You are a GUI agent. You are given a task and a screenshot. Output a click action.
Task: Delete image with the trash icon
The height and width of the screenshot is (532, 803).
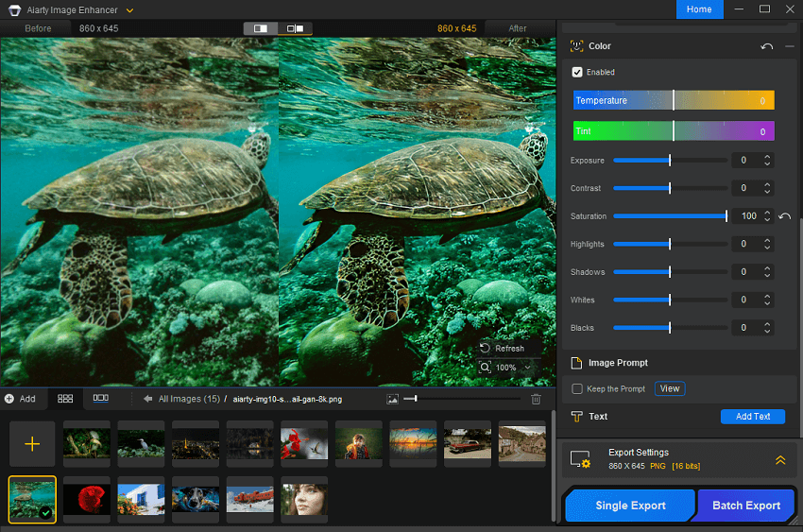536,399
